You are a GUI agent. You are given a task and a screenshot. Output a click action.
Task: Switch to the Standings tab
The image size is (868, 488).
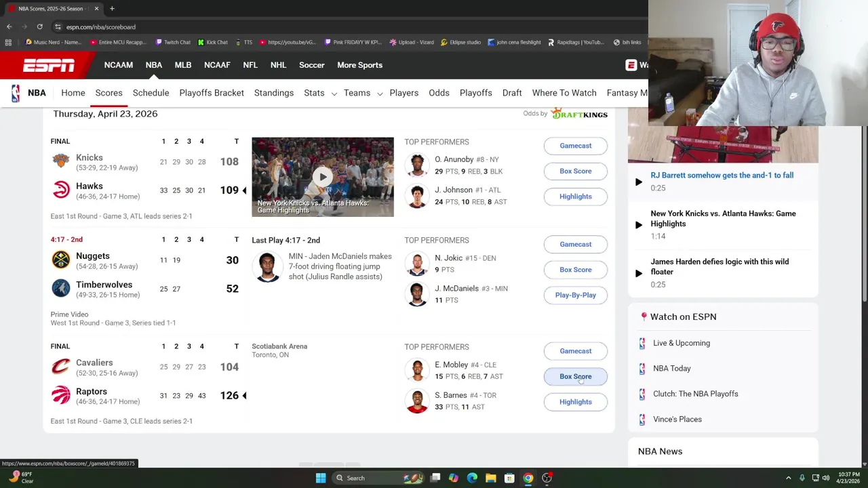pyautogui.click(x=274, y=93)
